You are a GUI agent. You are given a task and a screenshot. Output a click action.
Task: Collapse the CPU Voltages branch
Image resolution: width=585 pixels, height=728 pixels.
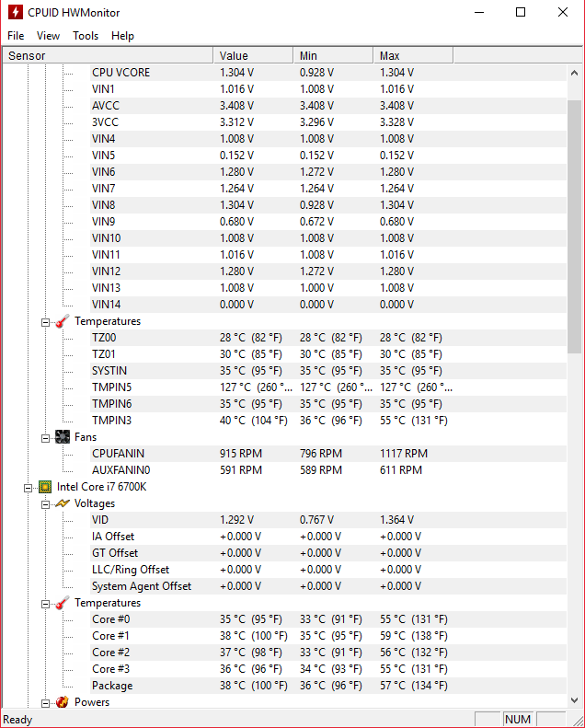(45, 504)
